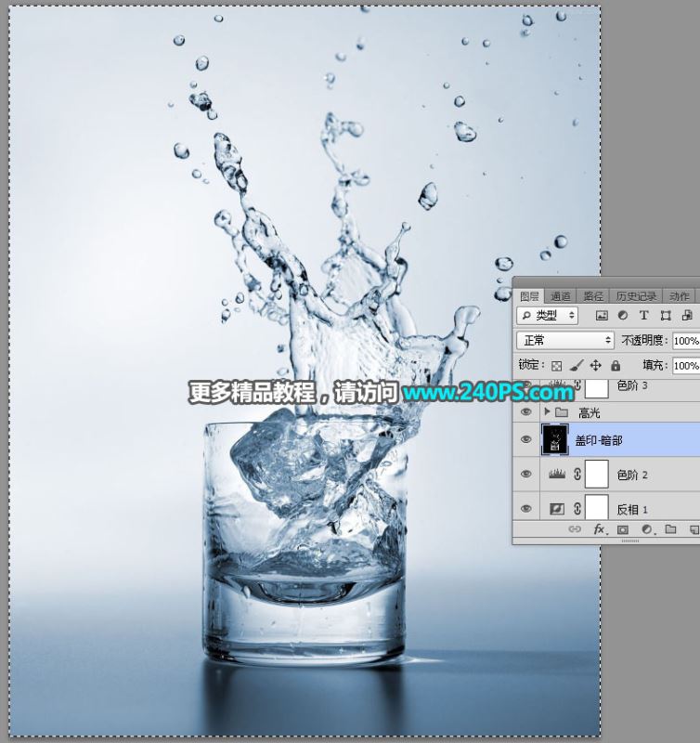Create a new group folder icon
This screenshot has height=743, width=700.
click(670, 528)
